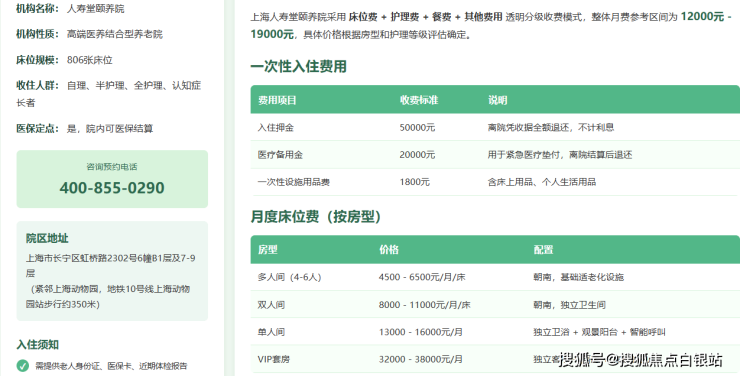This screenshot has height=376, width=740.
Task: Click the text 需提供老人身份证、医保卡、近期体检报告
Action: coord(111,366)
